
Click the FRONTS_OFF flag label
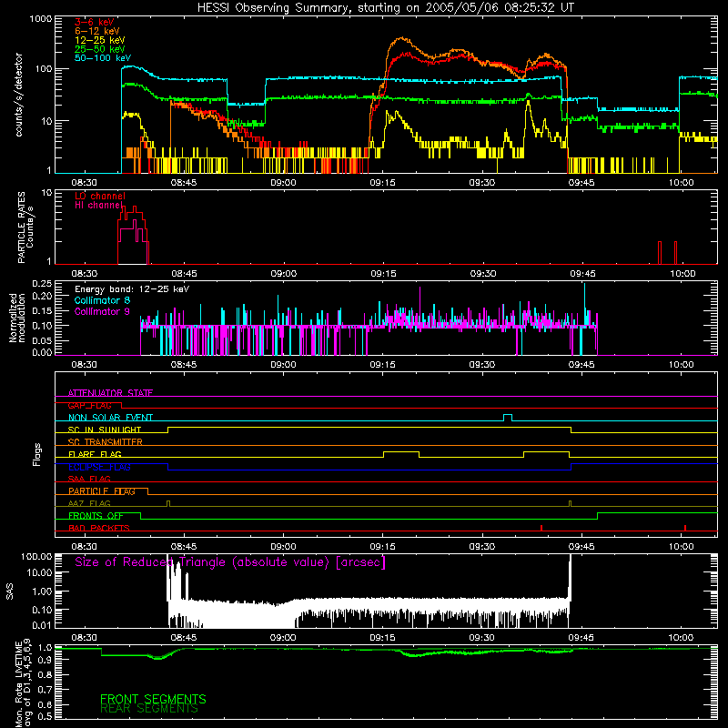(x=96, y=515)
